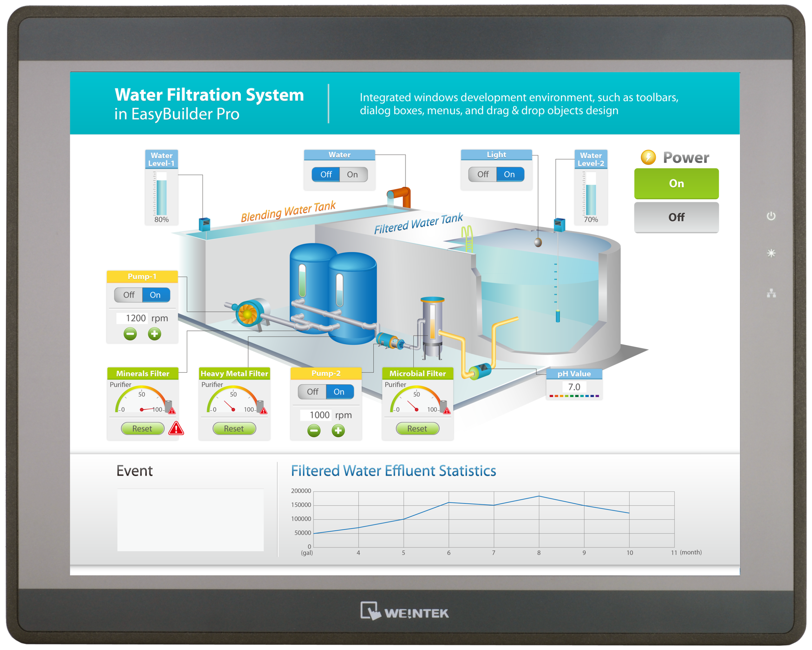
Task: Click the yellow lightning Power icon
Action: [648, 157]
